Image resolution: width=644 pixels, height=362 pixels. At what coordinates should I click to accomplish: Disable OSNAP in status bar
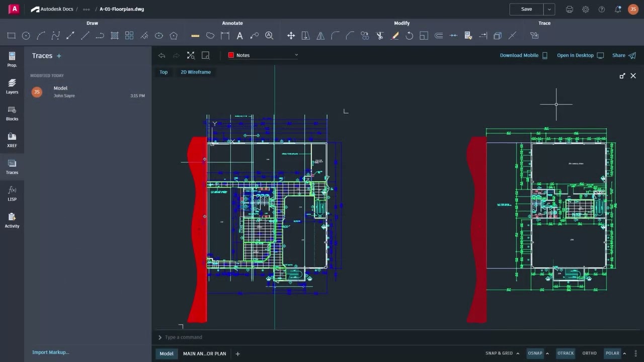tap(535, 353)
